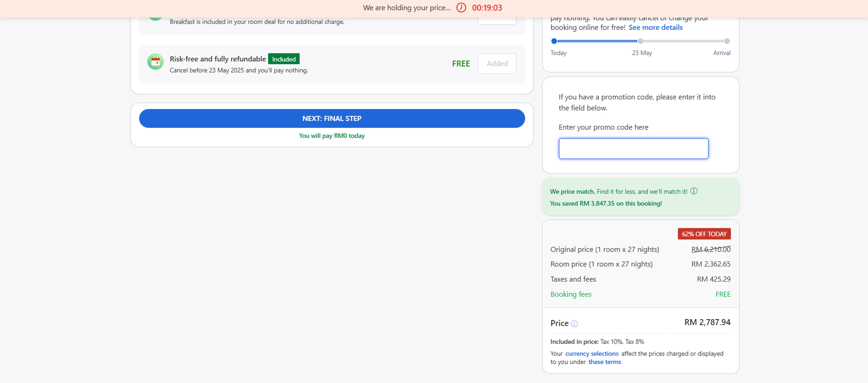The height and width of the screenshot is (383, 868).
Task: Click the Included in price tax line
Action: [x=597, y=342]
